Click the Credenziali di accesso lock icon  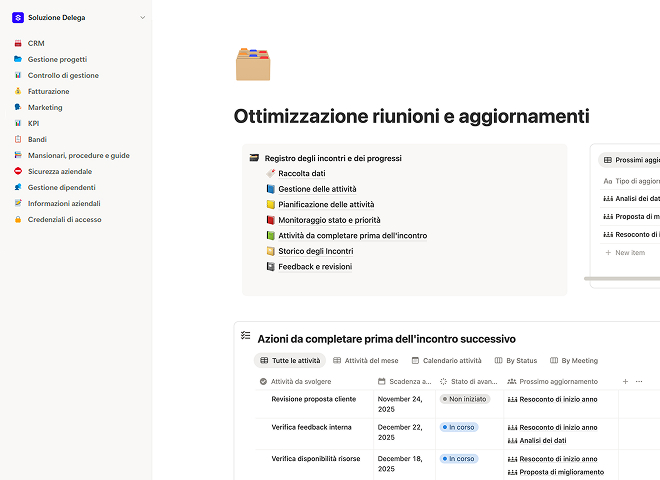(x=18, y=219)
